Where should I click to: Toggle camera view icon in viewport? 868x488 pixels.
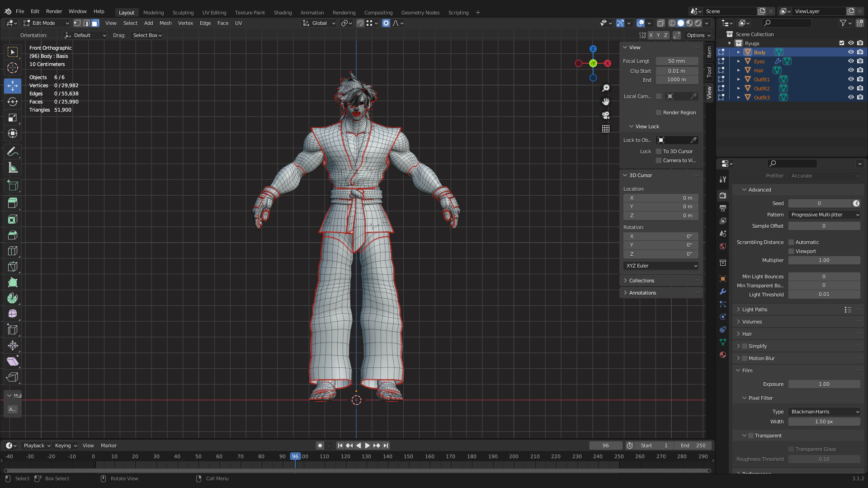(x=606, y=115)
